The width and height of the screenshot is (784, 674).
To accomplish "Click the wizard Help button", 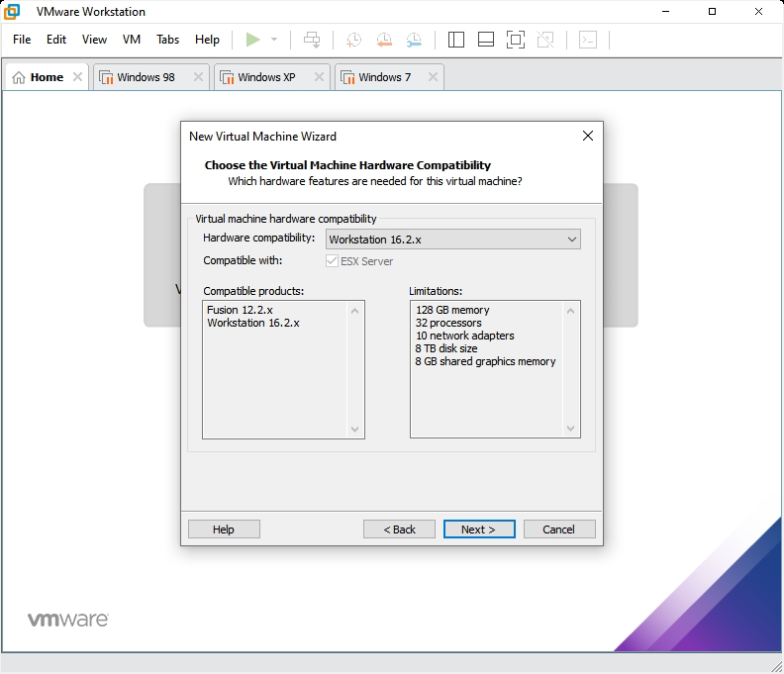I will 224,529.
